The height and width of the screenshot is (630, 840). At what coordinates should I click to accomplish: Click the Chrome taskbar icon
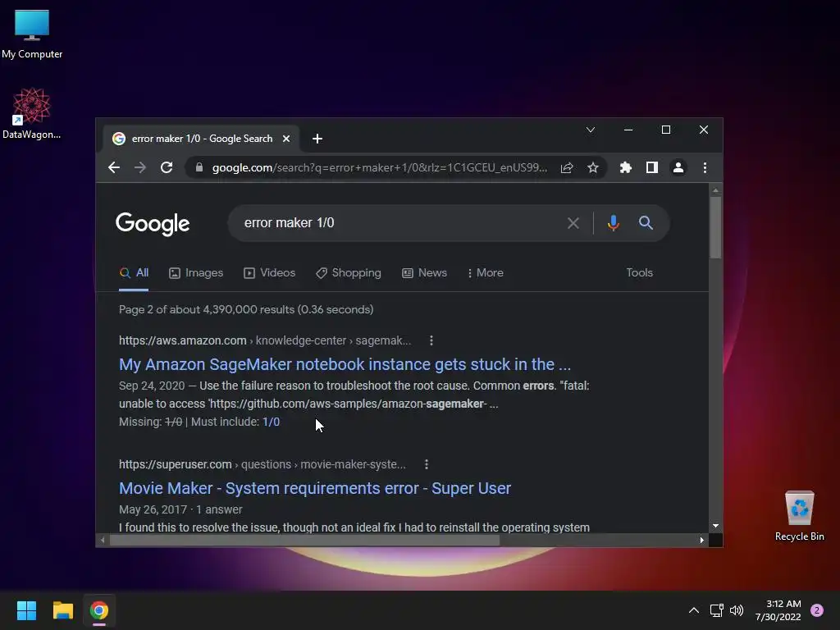coord(99,610)
